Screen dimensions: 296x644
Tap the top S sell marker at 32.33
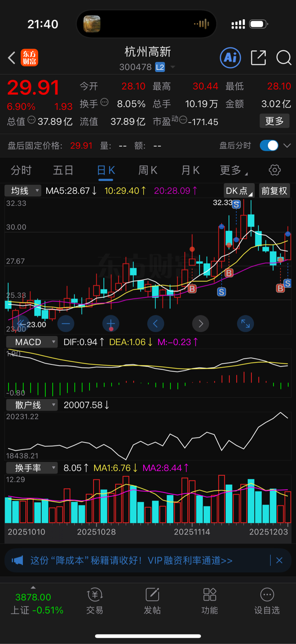pyautogui.click(x=236, y=204)
